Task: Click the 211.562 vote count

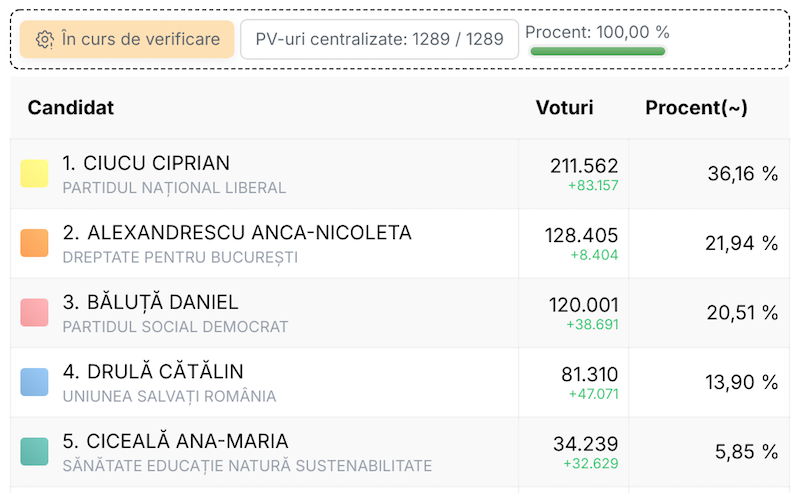Action: [584, 166]
